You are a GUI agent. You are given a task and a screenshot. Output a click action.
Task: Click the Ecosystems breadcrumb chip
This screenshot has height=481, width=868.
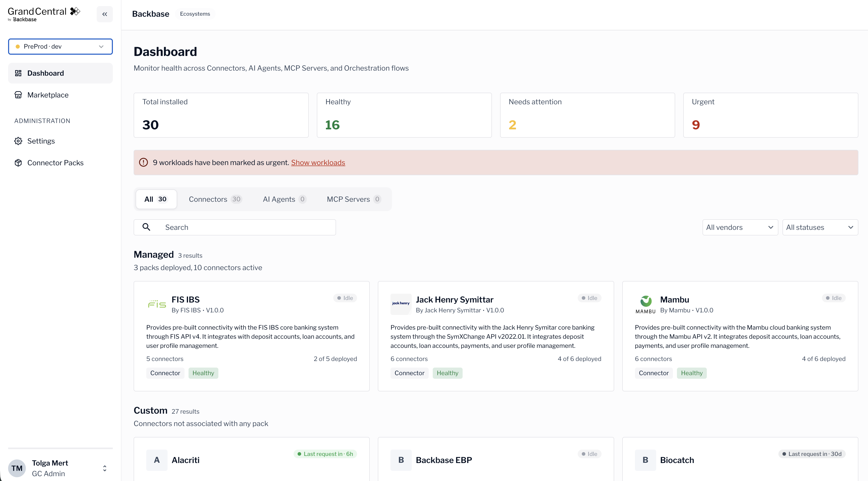(195, 14)
